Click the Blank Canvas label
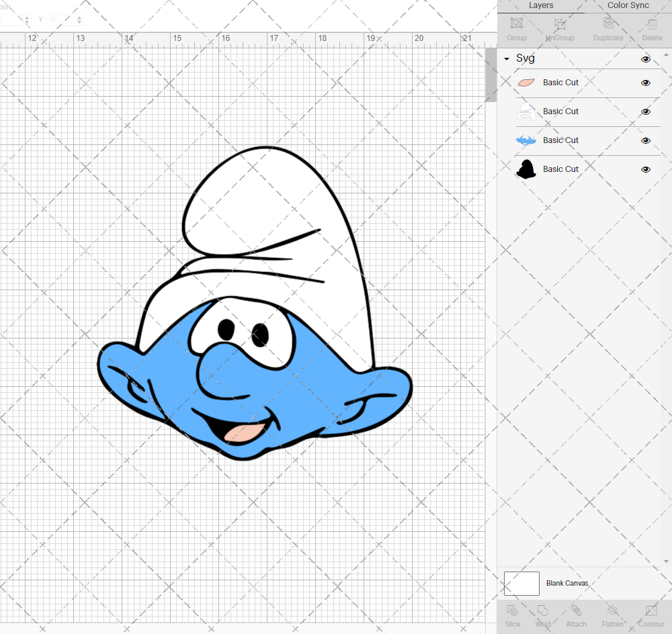Image resolution: width=672 pixels, height=634 pixels. (567, 583)
